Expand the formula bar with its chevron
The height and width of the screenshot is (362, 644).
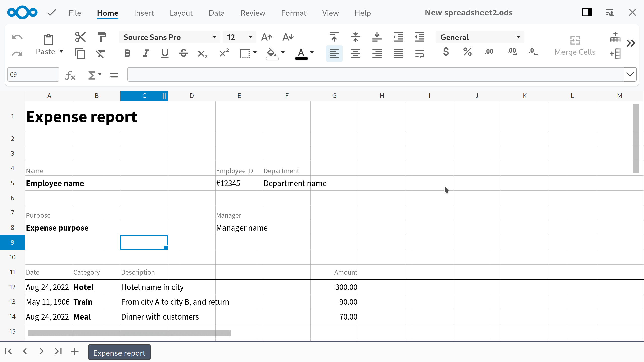pos(630,74)
